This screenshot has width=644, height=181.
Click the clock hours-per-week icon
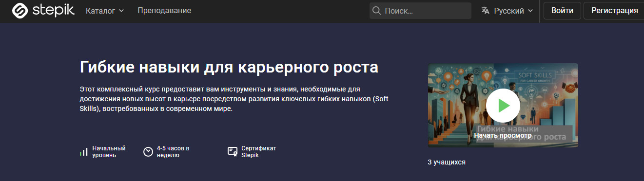click(x=148, y=152)
